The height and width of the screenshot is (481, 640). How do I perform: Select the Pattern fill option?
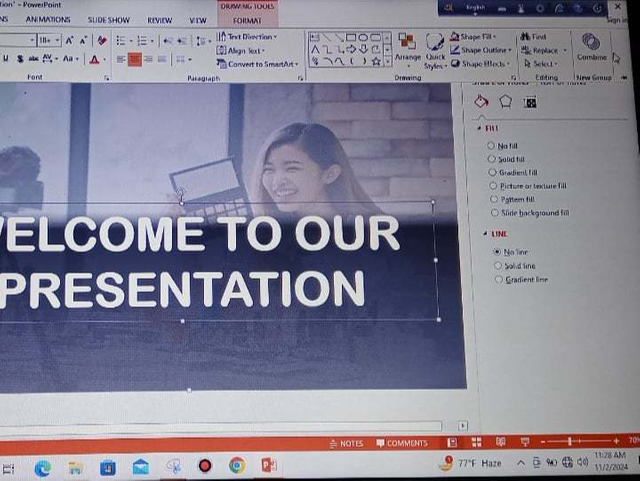tap(512, 199)
